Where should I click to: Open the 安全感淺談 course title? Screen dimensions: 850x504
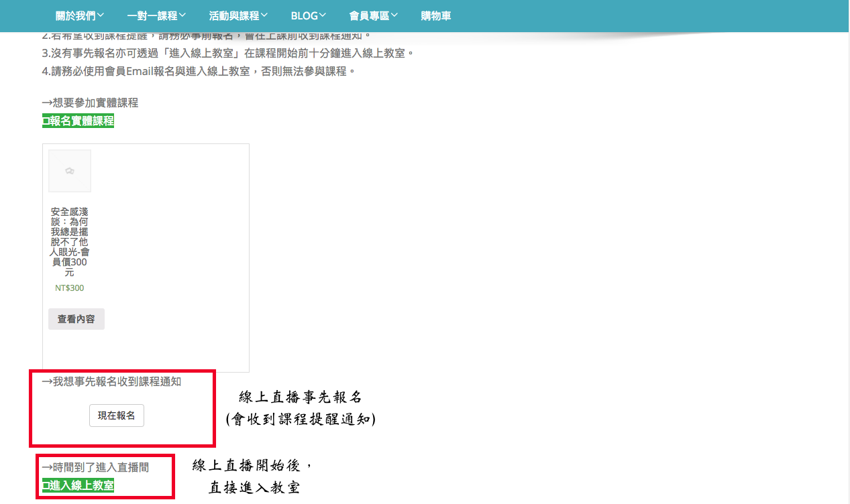coord(70,242)
